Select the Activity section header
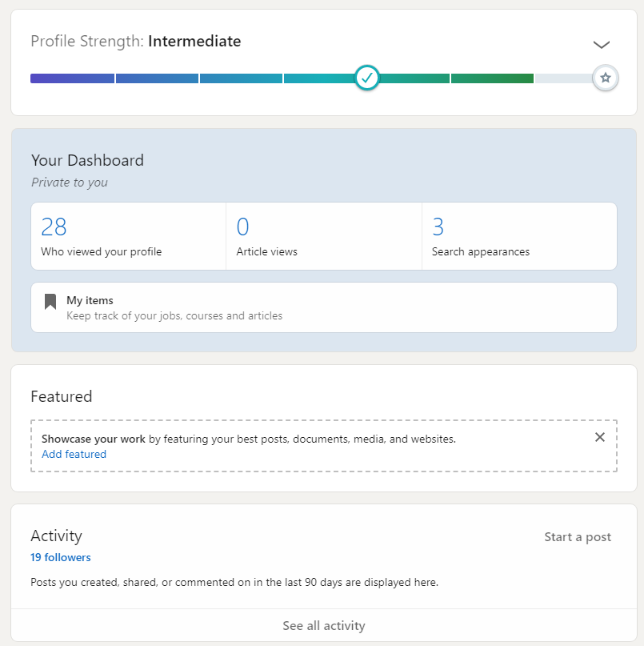The image size is (644, 646). [56, 536]
